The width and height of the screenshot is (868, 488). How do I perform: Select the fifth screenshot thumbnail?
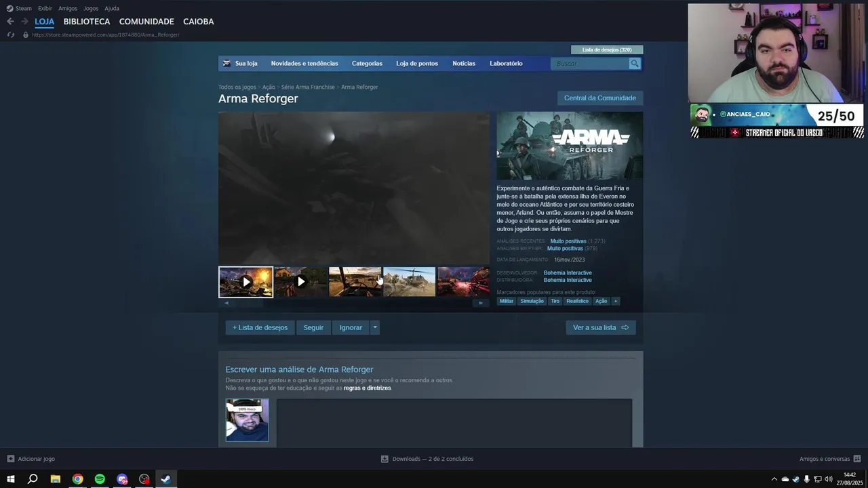coord(463,282)
